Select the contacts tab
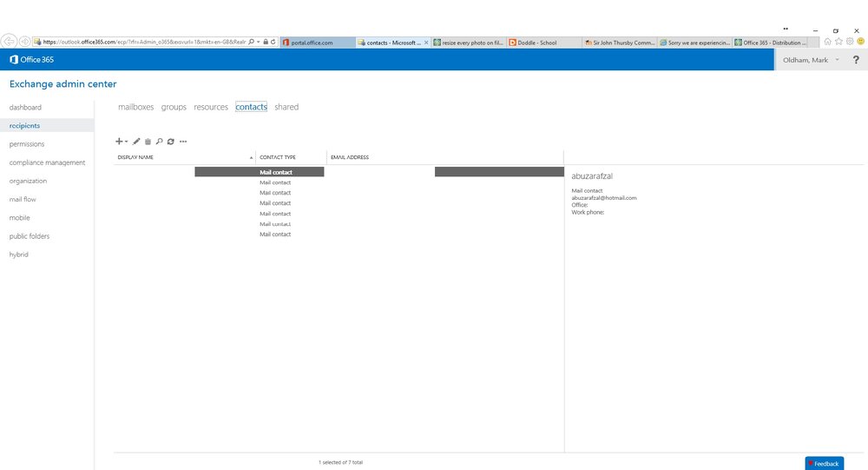Screen dimensions: 868x470 252,107
